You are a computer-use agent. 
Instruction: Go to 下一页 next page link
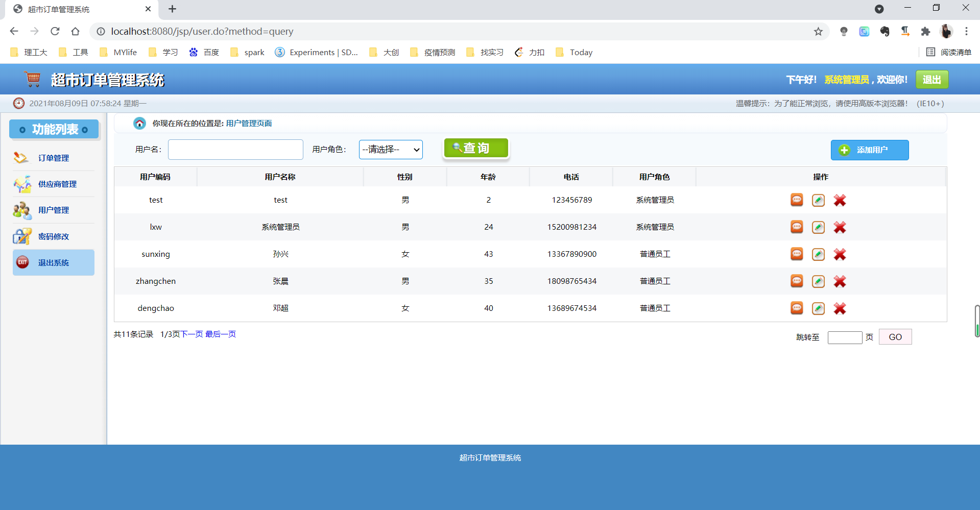[192, 334]
